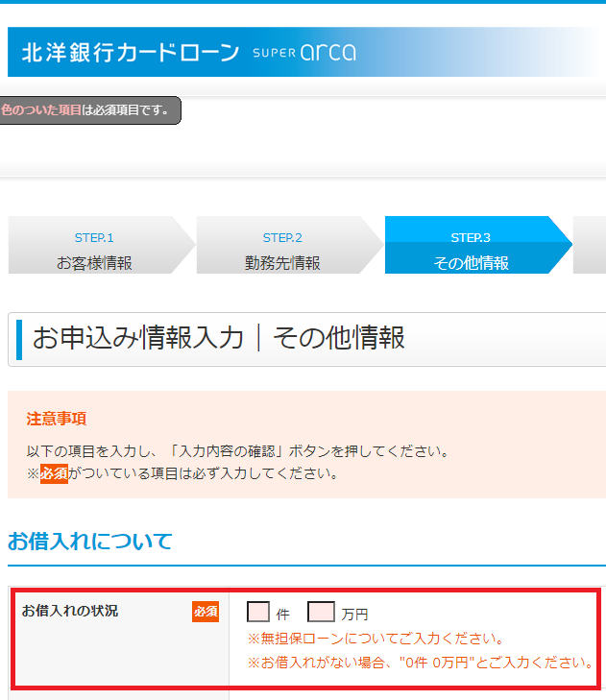Click the 入力内容の確認 instruction sentence
Viewport: 606px width, 700px height.
(238, 451)
